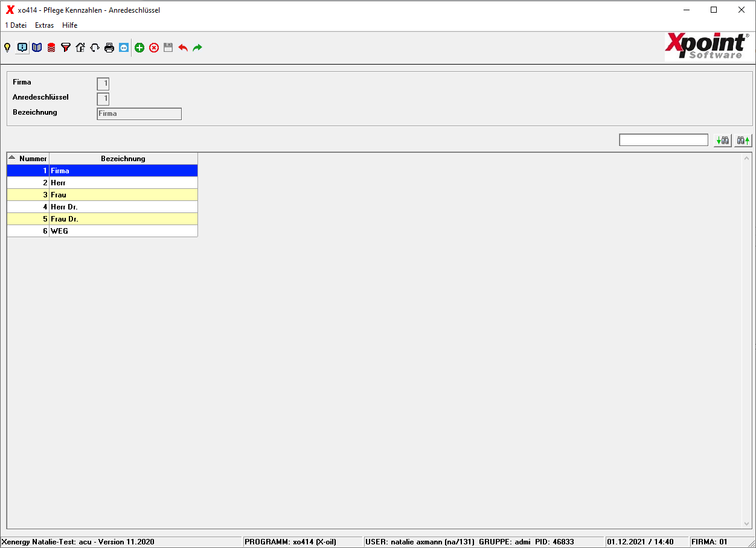
Task: Click the Anredeschlüssel number field
Action: click(103, 99)
